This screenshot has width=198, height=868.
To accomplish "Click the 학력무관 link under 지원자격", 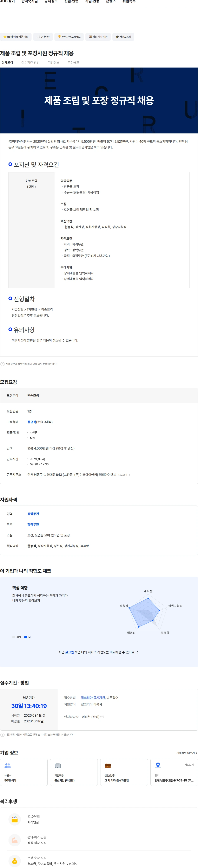I will point(33,525).
